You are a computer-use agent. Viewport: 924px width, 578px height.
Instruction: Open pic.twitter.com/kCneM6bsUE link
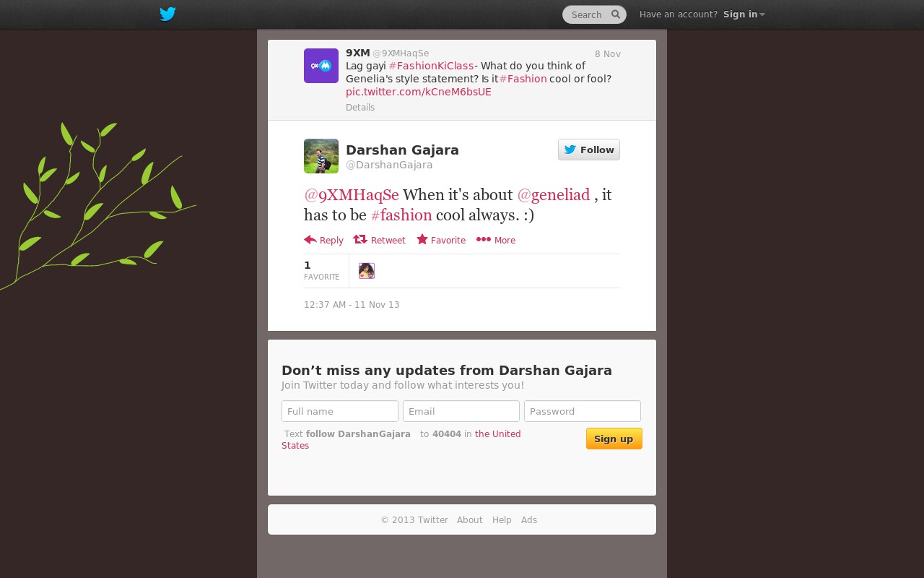[419, 92]
